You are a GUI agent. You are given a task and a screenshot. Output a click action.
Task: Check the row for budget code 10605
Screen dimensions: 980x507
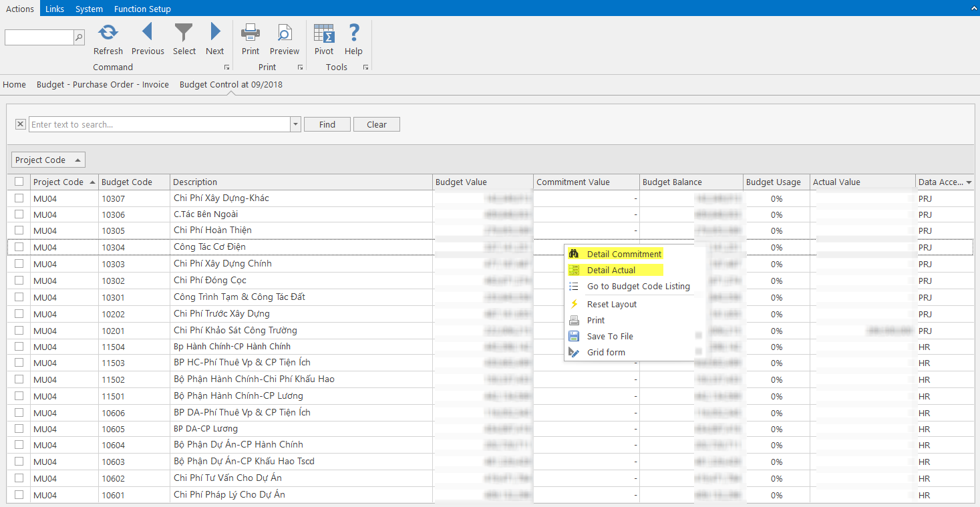(x=19, y=429)
